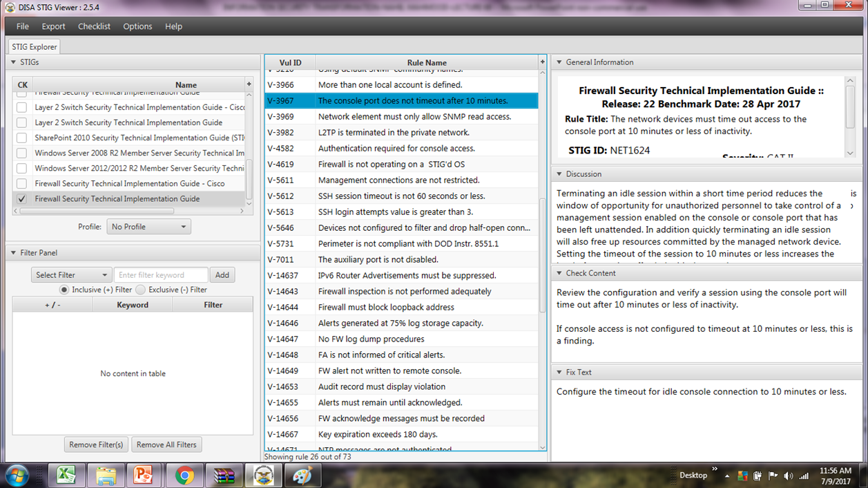Image resolution: width=868 pixels, height=488 pixels.
Task: Collapse the Filter Panel section
Action: click(x=13, y=253)
